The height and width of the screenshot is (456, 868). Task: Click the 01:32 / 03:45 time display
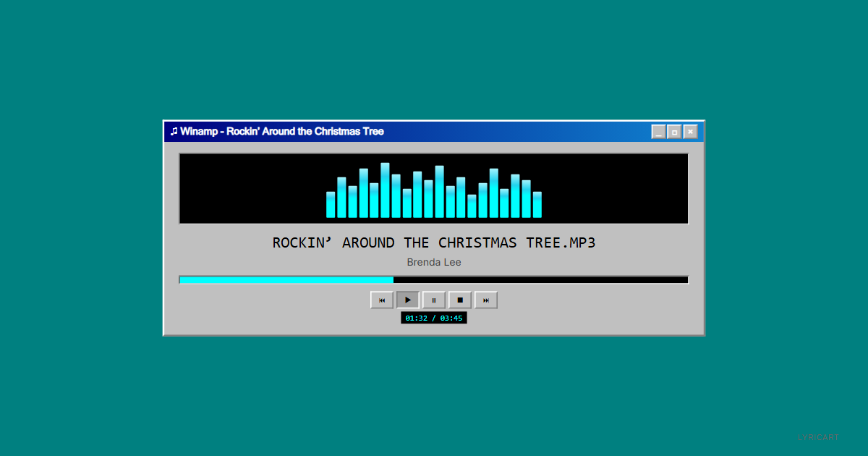point(434,317)
